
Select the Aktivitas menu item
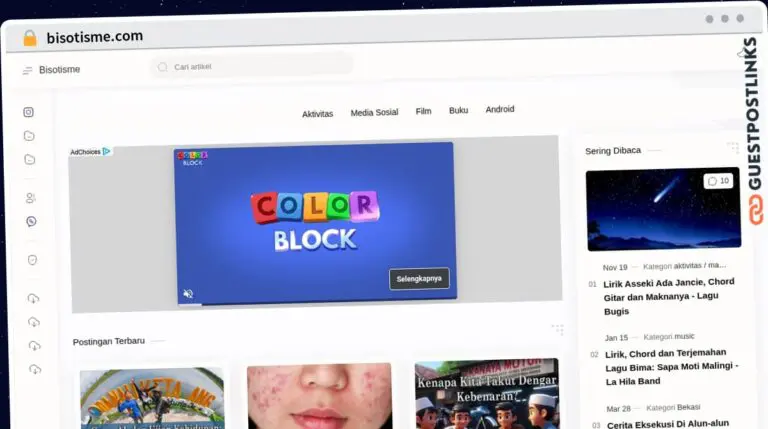tap(317, 114)
